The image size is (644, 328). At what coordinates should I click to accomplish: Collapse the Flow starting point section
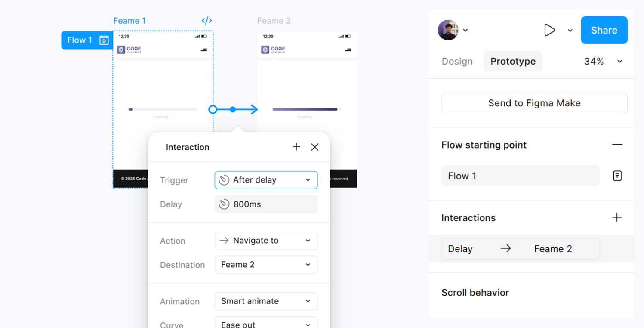tap(617, 145)
